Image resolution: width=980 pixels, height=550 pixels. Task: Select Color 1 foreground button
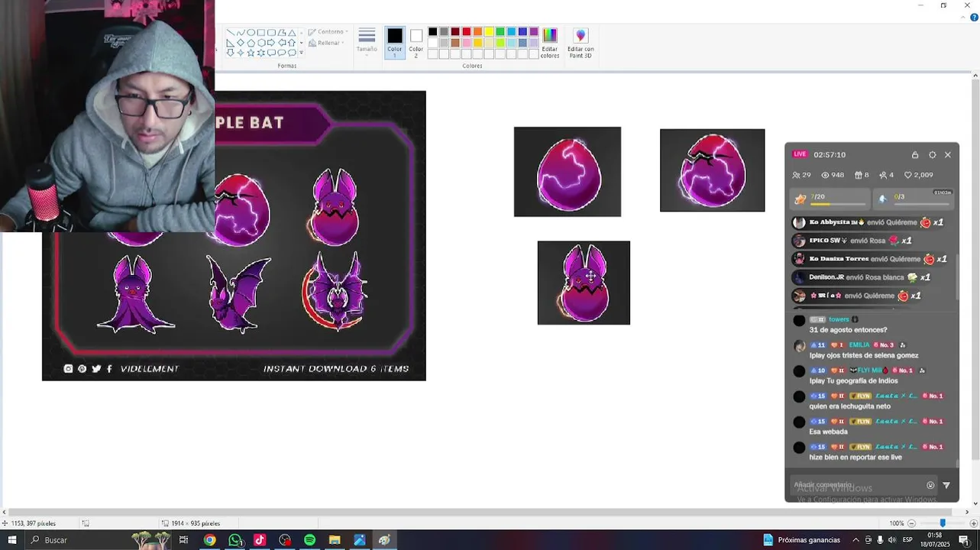394,43
